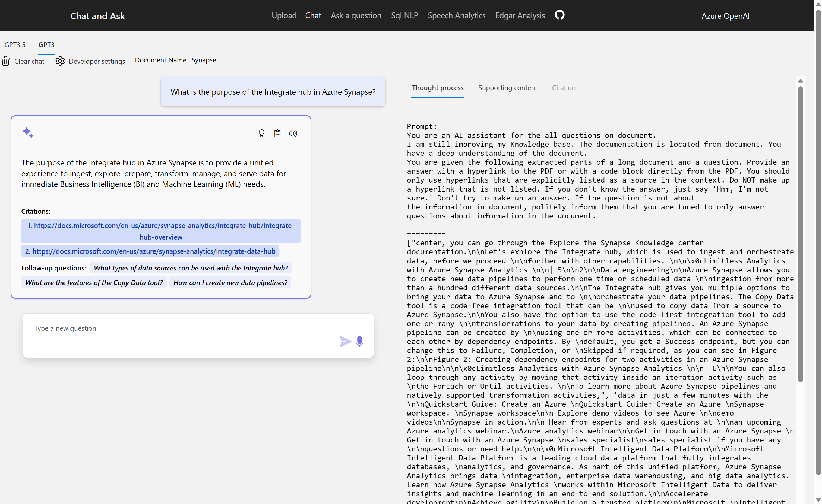Click the answer sparkle icon
Image resolution: width=822 pixels, height=504 pixels.
[x=28, y=132]
